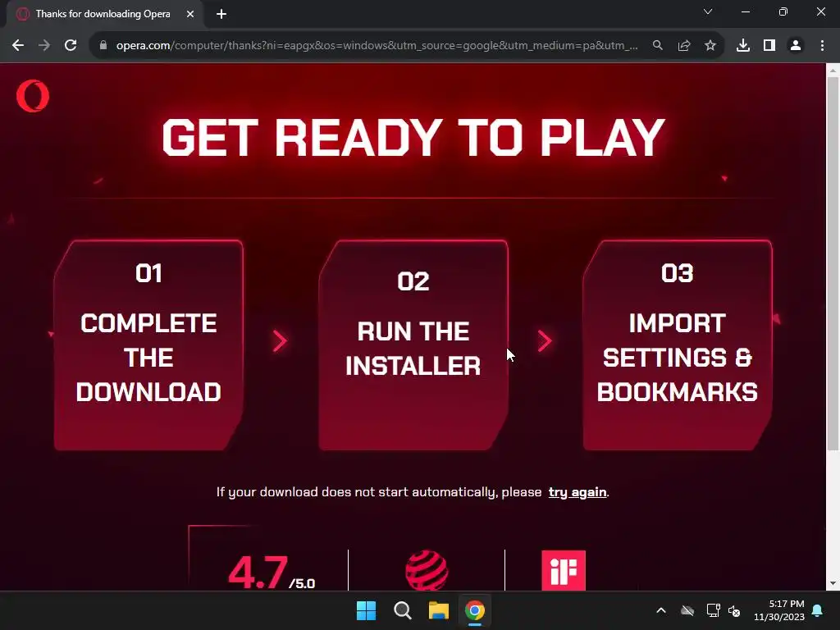The image size is (840, 630).
Task: Click the iF design award logo
Action: [564, 570]
